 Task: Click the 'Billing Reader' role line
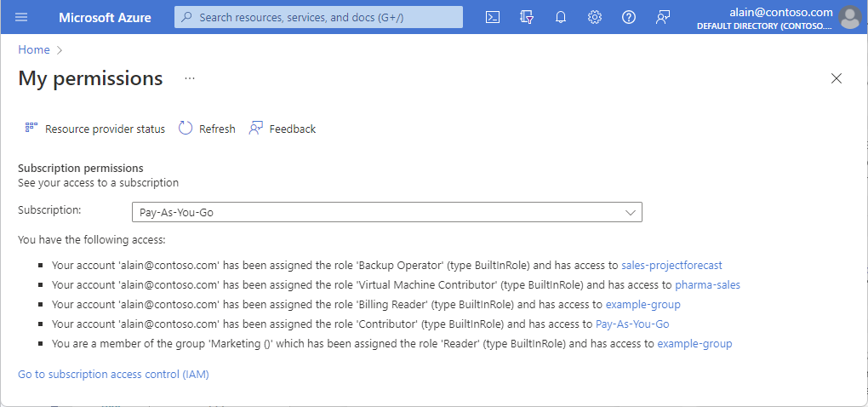pyautogui.click(x=366, y=305)
